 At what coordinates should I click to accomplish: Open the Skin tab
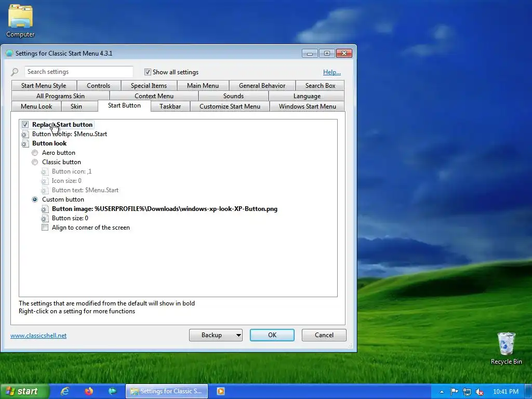(x=76, y=106)
